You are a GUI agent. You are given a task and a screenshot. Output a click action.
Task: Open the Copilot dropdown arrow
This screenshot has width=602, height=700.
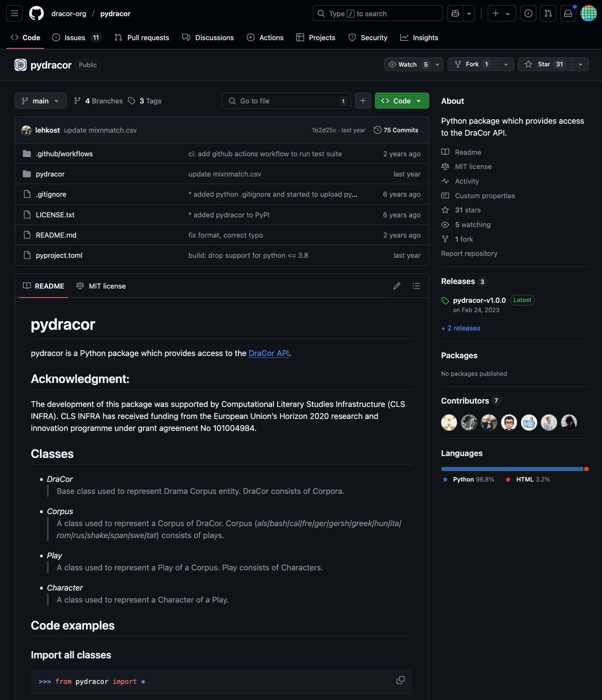pyautogui.click(x=469, y=13)
